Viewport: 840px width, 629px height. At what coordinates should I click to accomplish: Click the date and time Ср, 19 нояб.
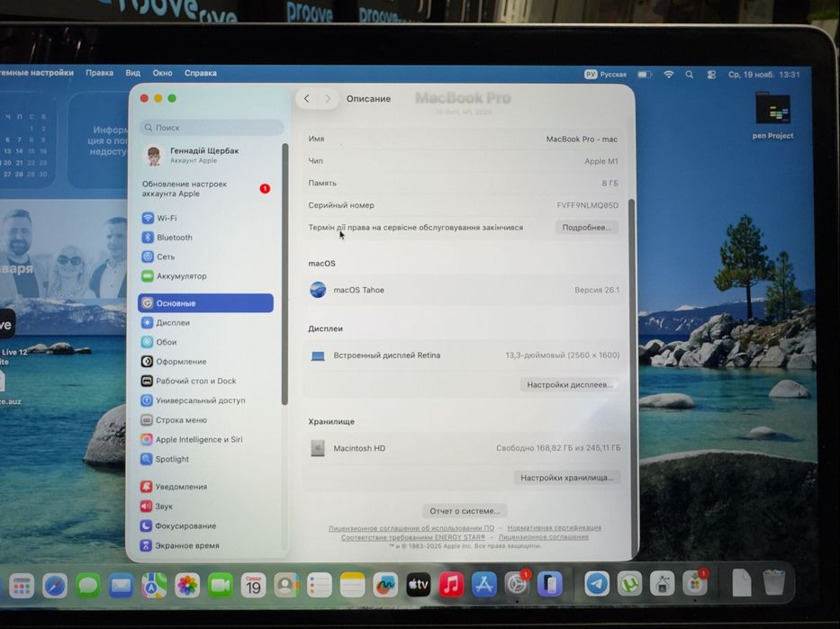[x=763, y=75]
